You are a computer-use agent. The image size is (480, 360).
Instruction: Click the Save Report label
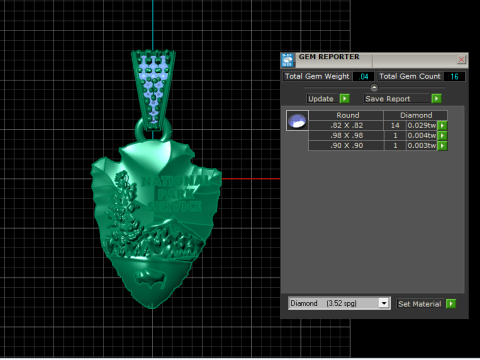(388, 99)
